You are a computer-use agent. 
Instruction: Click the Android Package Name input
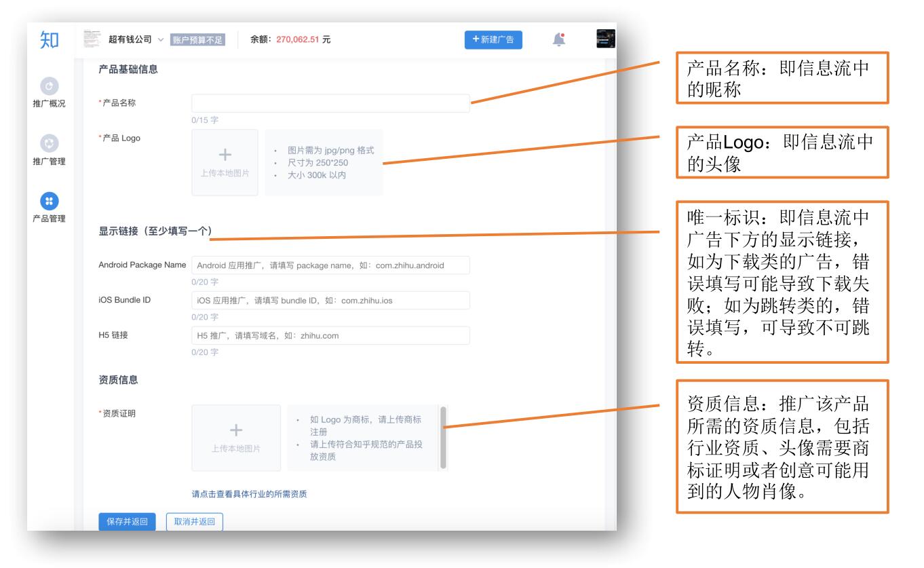click(x=330, y=266)
